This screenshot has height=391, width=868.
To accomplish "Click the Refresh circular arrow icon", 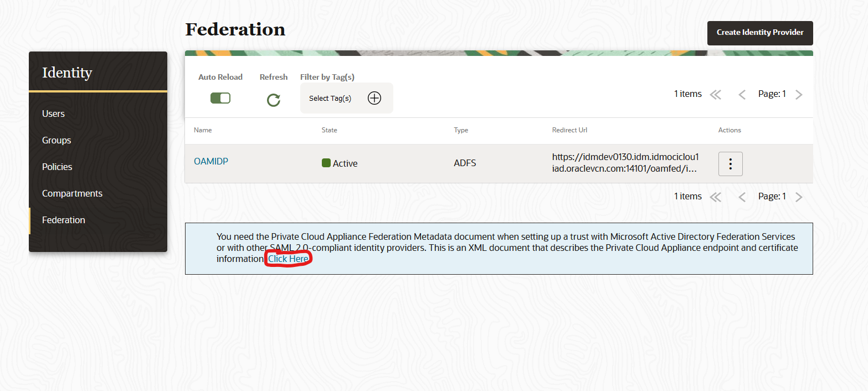I will coord(274,100).
